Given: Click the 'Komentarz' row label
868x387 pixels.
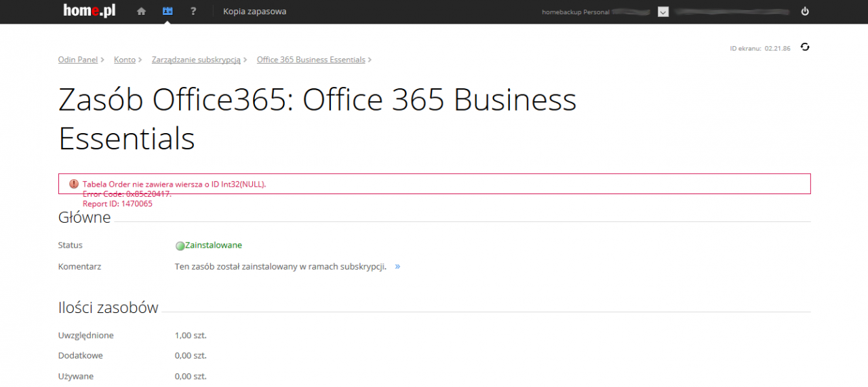Looking at the screenshot, I should coord(79,267).
